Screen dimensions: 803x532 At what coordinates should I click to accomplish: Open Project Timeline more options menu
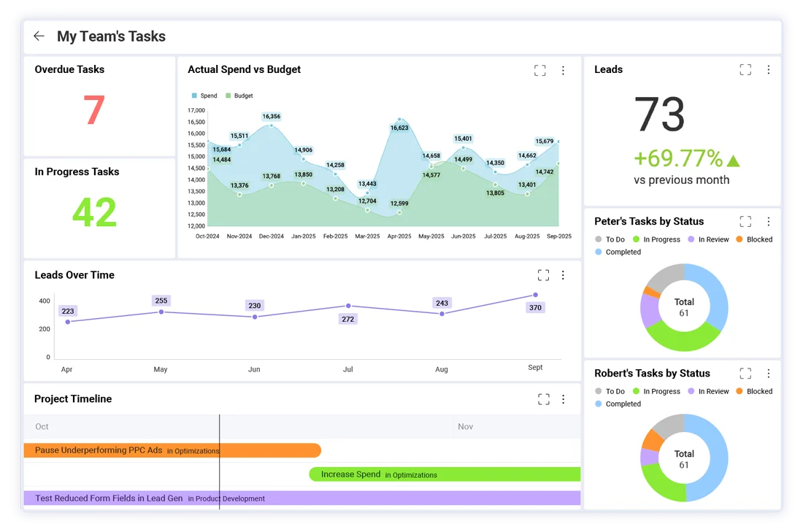coord(563,399)
